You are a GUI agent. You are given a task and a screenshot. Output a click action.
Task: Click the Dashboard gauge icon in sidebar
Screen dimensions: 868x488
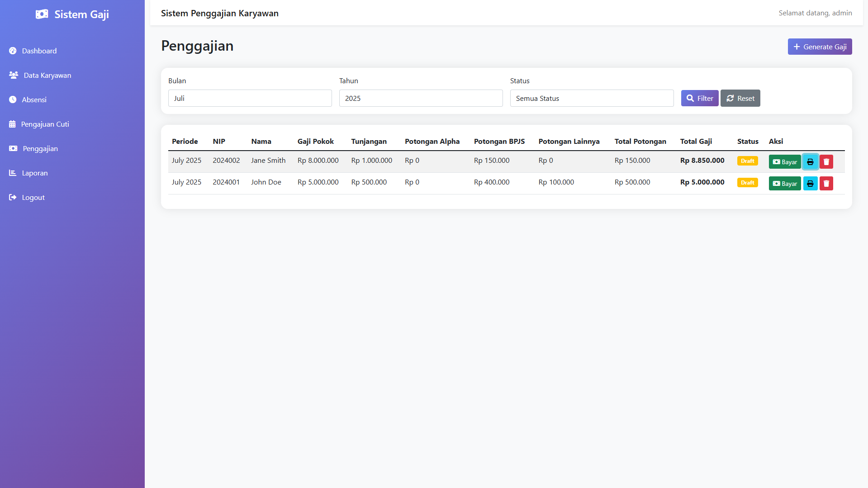click(13, 51)
